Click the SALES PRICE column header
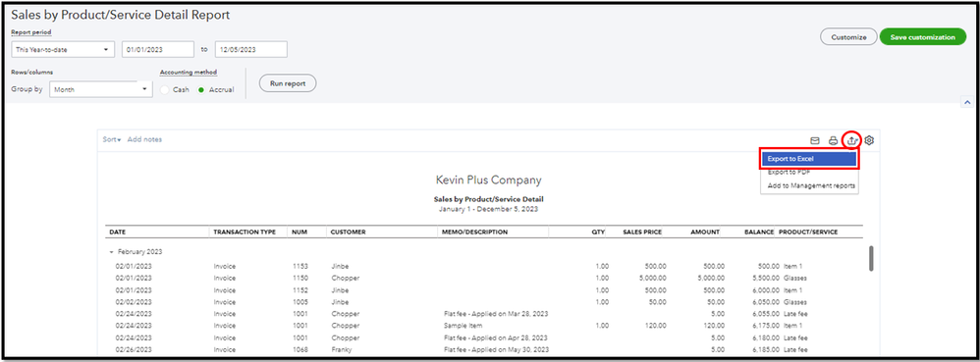This screenshot has width=980, height=362. click(x=642, y=233)
